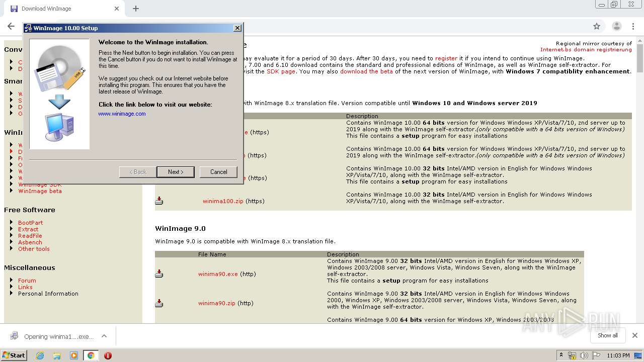Click the download icon for winima90.zip

click(x=159, y=303)
